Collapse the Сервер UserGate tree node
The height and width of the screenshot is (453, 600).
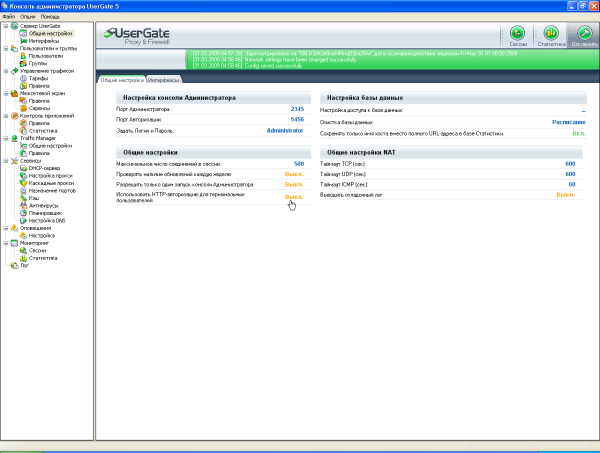coord(6,26)
